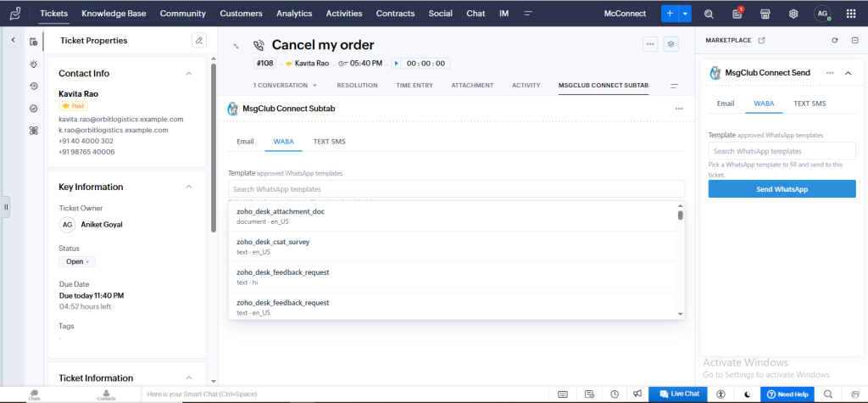The height and width of the screenshot is (403, 868).
Task: Open bottom bar magnifier search icon
Action: pyautogui.click(x=828, y=395)
